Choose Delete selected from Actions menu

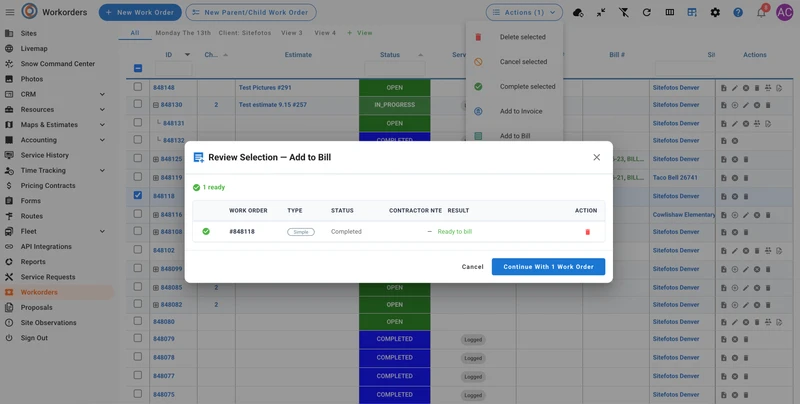coord(514,37)
